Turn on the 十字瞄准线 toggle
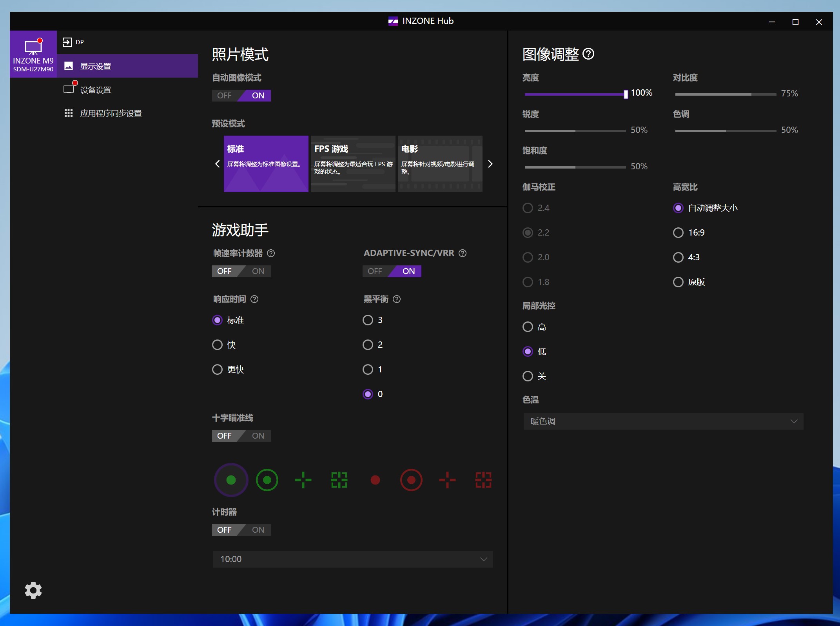 click(258, 435)
